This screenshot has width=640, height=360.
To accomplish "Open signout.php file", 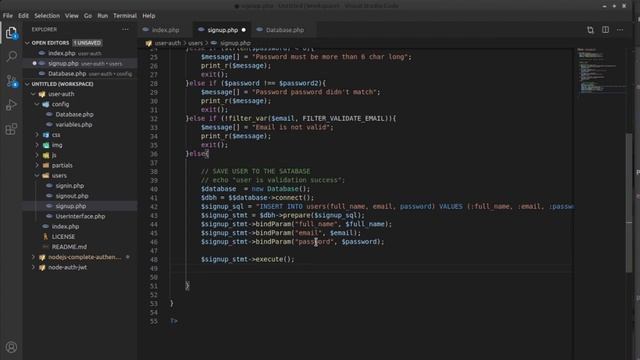I will point(80,196).
